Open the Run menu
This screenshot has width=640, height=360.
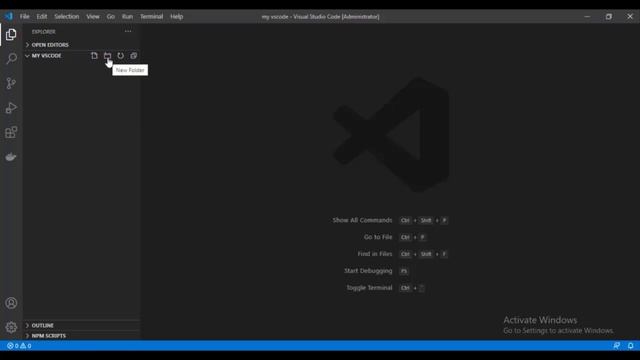coord(127,16)
